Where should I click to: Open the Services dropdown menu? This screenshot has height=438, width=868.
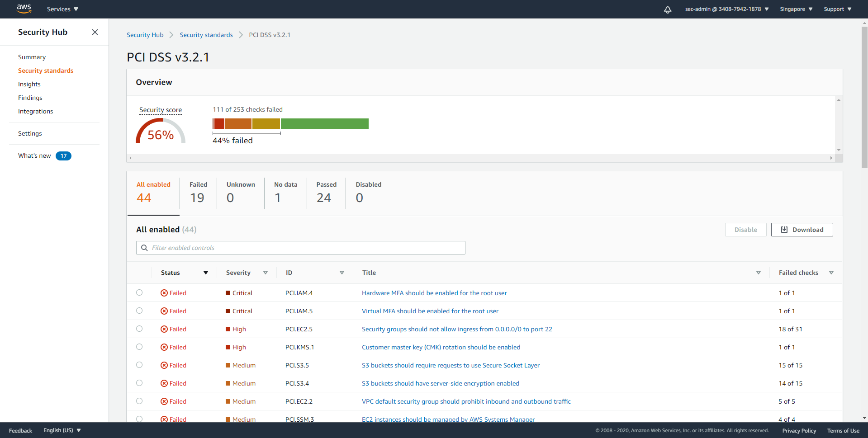pos(62,9)
